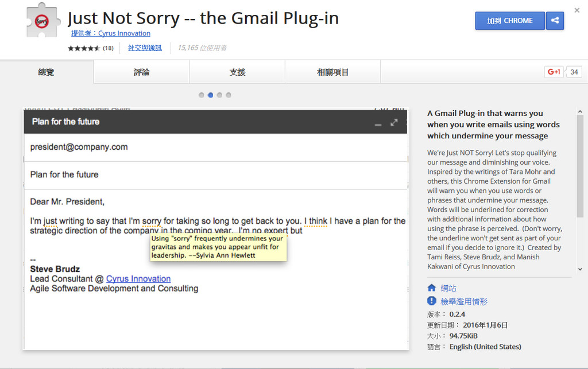588x369 pixels.
Task: Close the extension detail dialog
Action: [x=577, y=10]
